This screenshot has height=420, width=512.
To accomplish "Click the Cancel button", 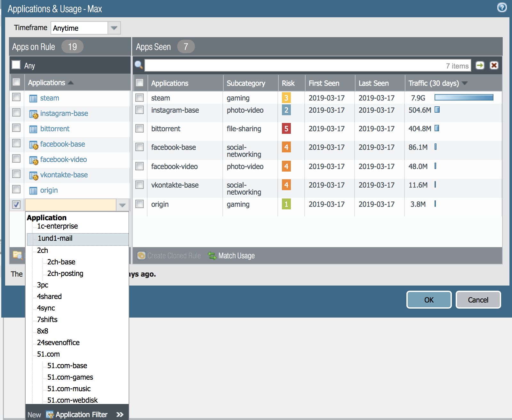I will pos(478,300).
